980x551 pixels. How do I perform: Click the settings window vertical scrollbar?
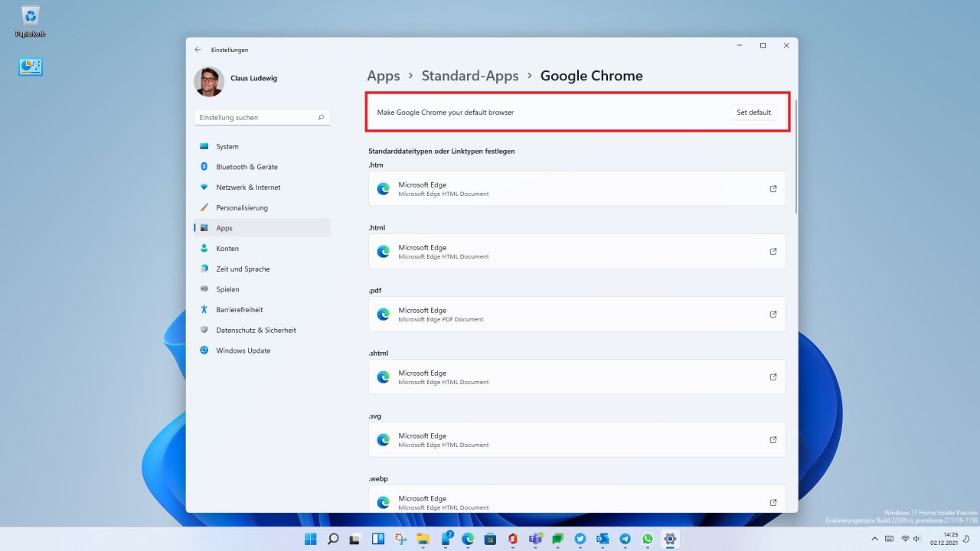tap(795, 157)
